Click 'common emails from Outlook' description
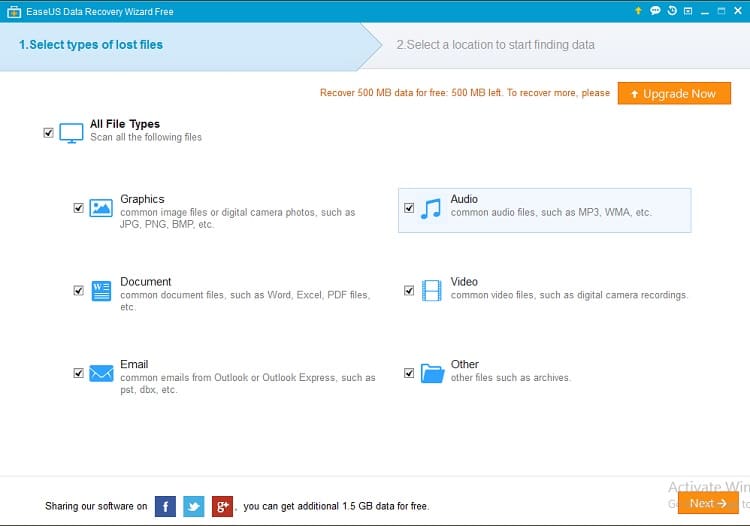The height and width of the screenshot is (526, 750). click(x=248, y=384)
